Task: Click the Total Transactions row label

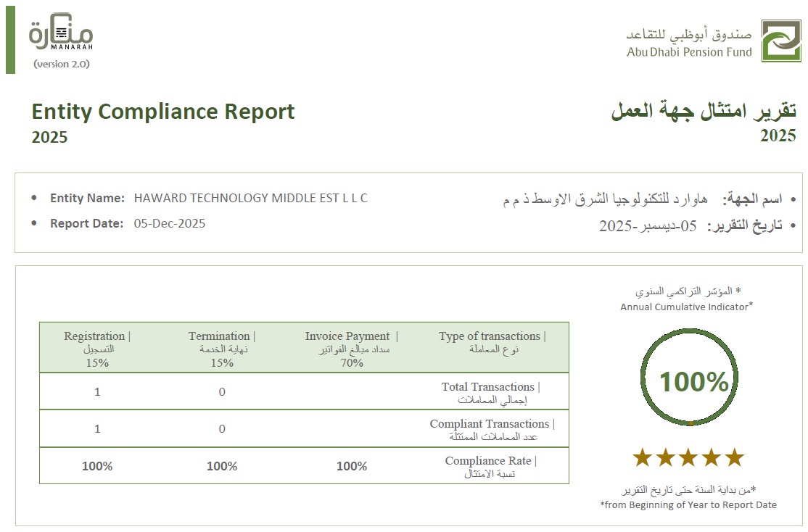Action: coord(492,392)
